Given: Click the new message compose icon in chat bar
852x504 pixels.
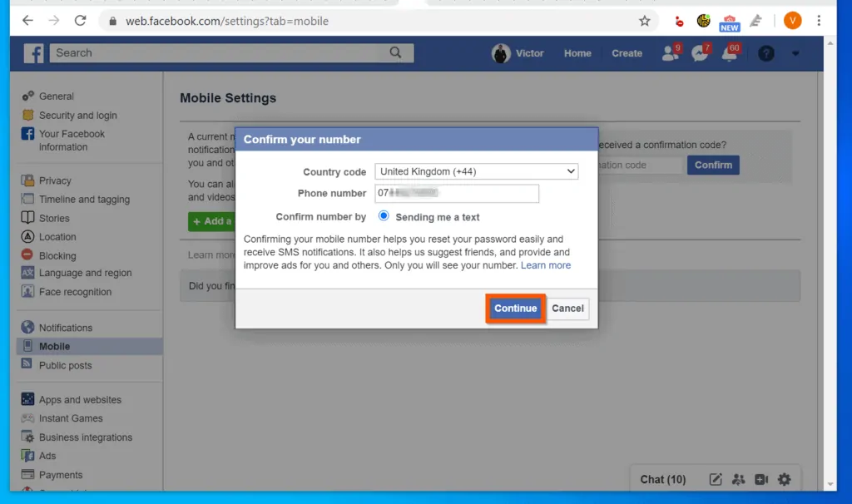Looking at the screenshot, I should point(716,479).
